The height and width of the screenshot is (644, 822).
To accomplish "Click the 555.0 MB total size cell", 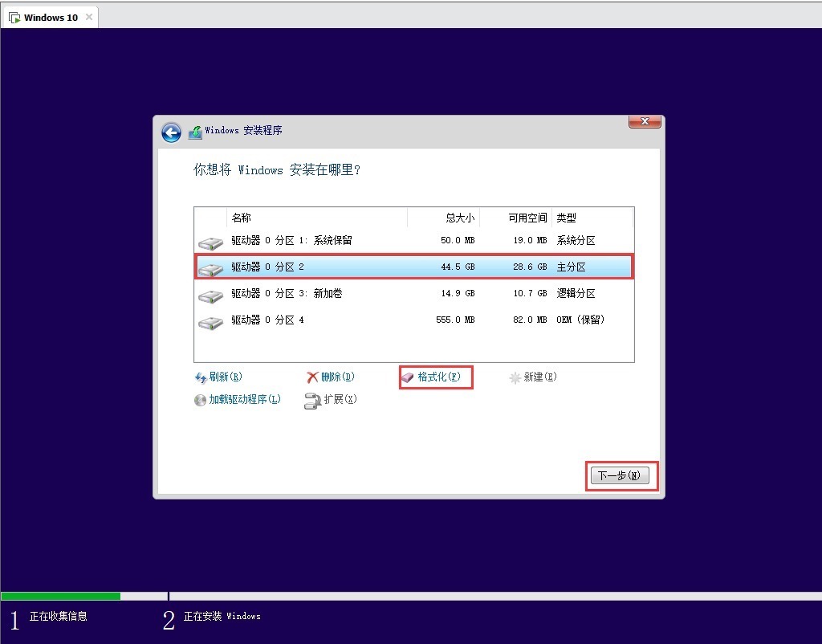I will pyautogui.click(x=455, y=320).
